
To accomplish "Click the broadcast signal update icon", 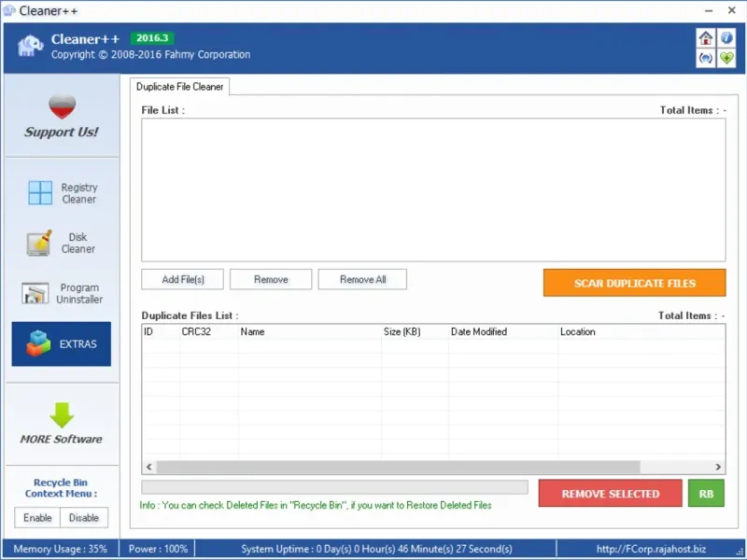I will click(706, 58).
